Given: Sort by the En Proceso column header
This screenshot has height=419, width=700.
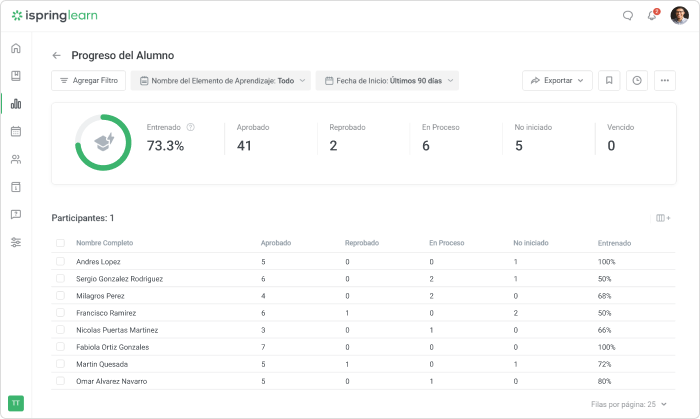Looking at the screenshot, I should click(446, 243).
